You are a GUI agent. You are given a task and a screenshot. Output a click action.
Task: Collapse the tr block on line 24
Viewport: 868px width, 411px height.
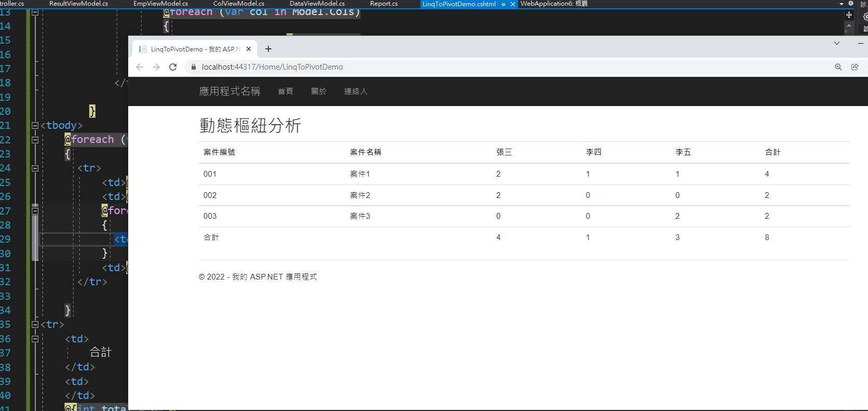35,168
